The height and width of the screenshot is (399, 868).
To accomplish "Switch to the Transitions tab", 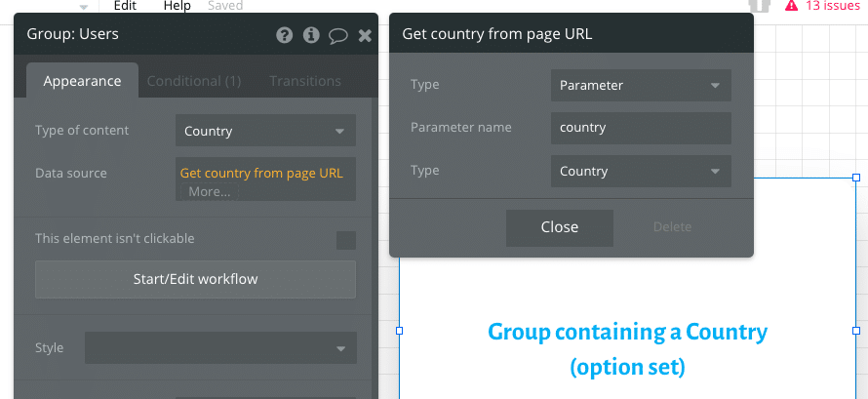I will (x=305, y=81).
